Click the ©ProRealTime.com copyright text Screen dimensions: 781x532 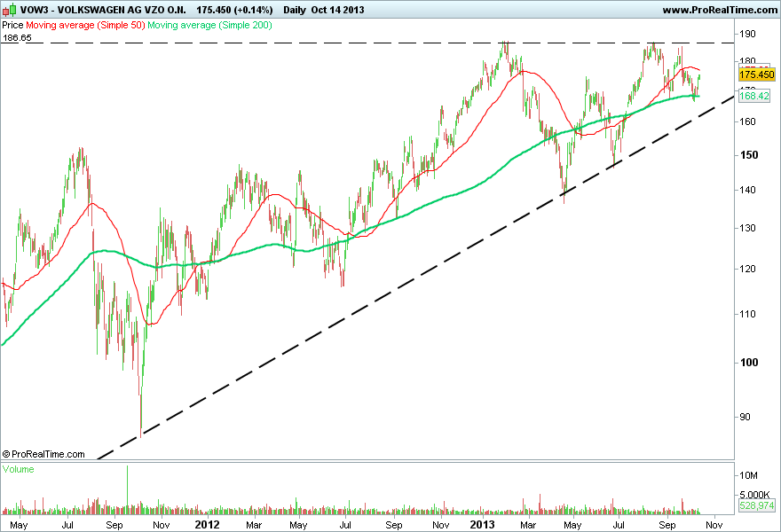click(x=43, y=454)
